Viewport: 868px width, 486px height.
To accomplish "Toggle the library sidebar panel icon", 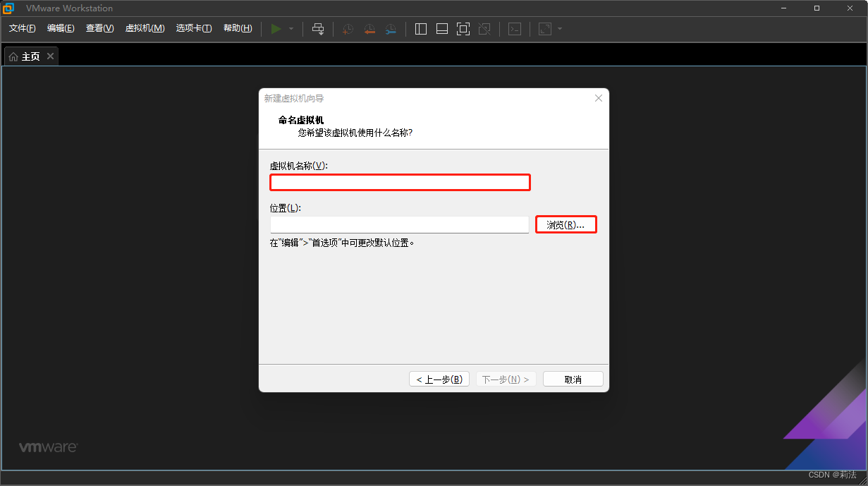I will point(421,29).
